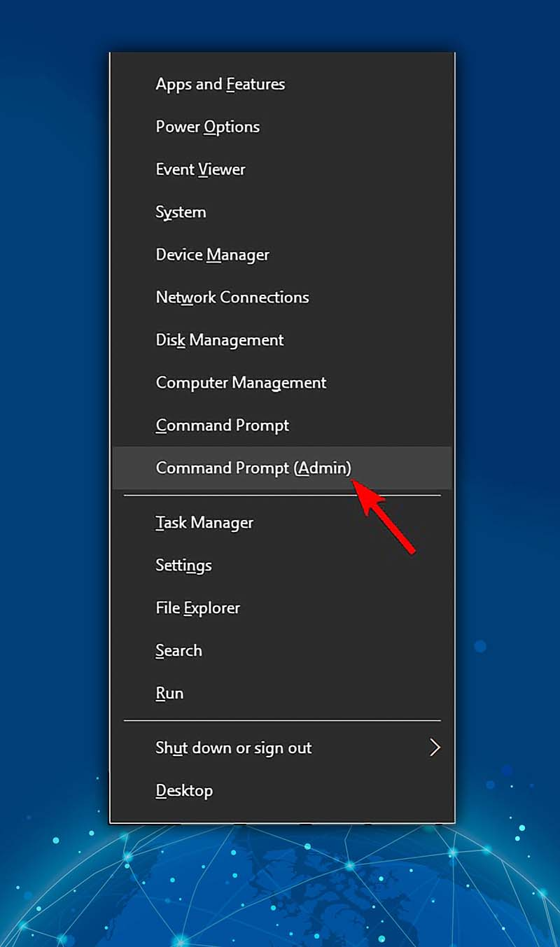The width and height of the screenshot is (560, 947).
Task: Open the System entry
Action: click(x=181, y=212)
